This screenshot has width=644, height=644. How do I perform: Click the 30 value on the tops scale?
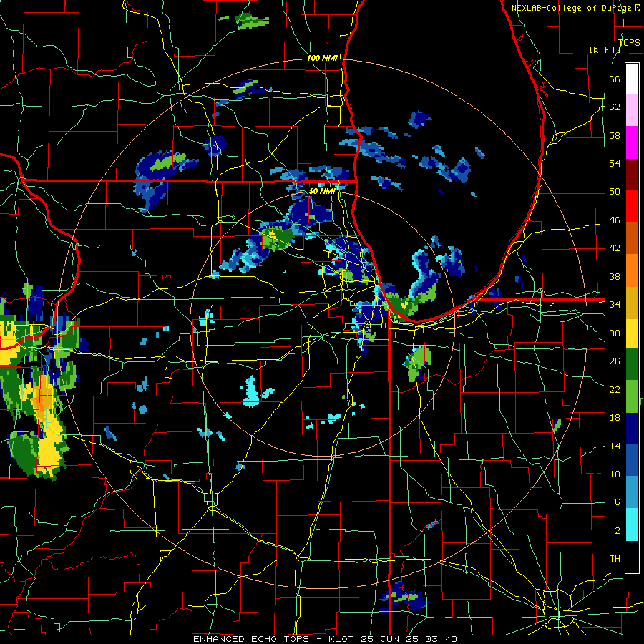[x=615, y=333]
